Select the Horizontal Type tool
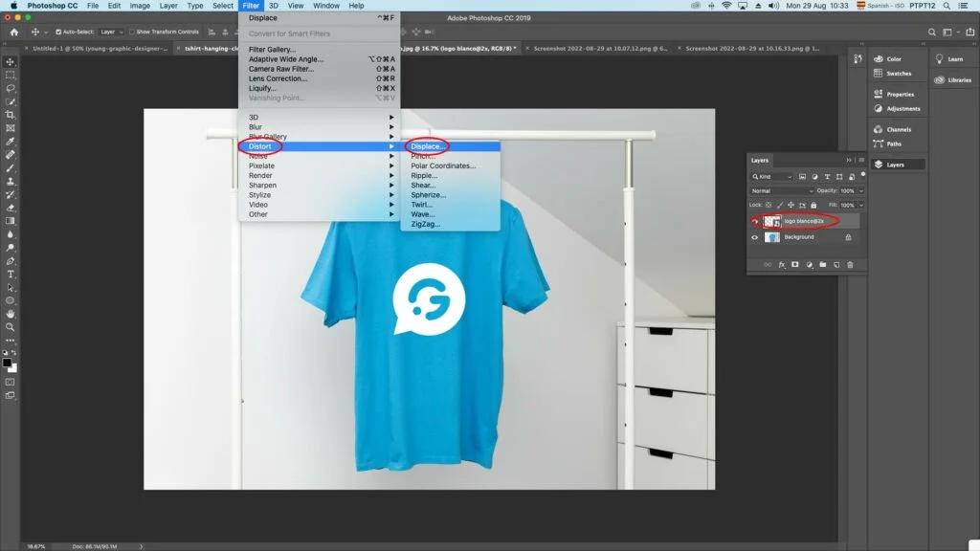 pos(10,275)
